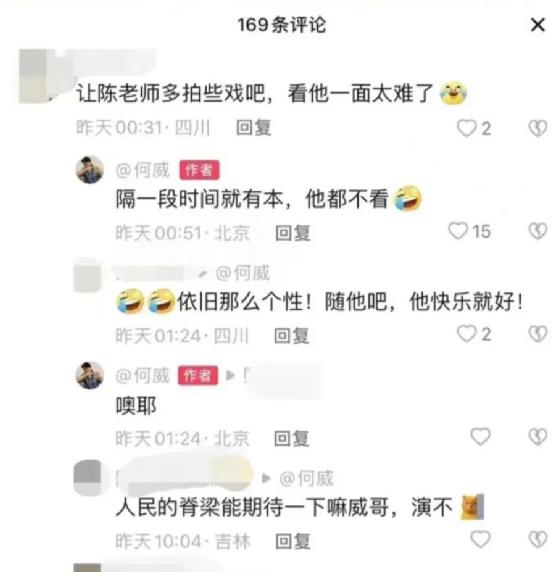Dislike the 人民的脊梁 comment

[x=538, y=540]
